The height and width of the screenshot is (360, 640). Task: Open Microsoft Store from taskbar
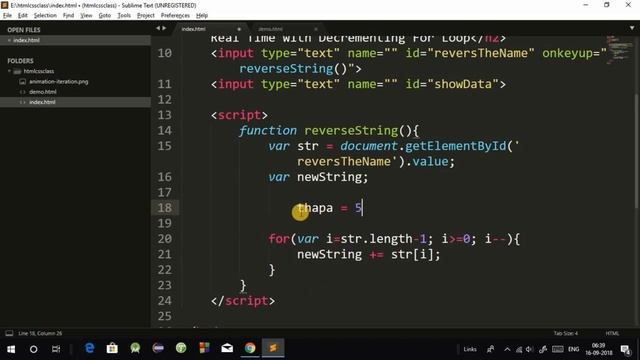[112, 348]
